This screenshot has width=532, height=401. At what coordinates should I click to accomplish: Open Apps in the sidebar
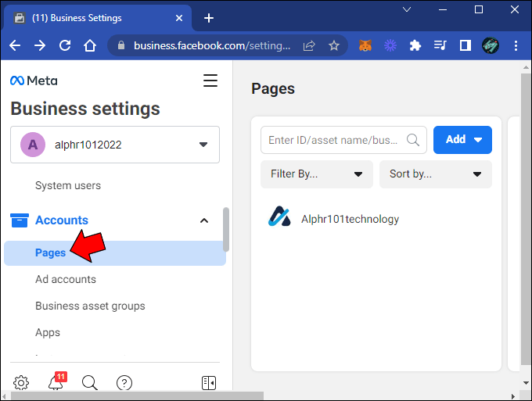pos(48,332)
